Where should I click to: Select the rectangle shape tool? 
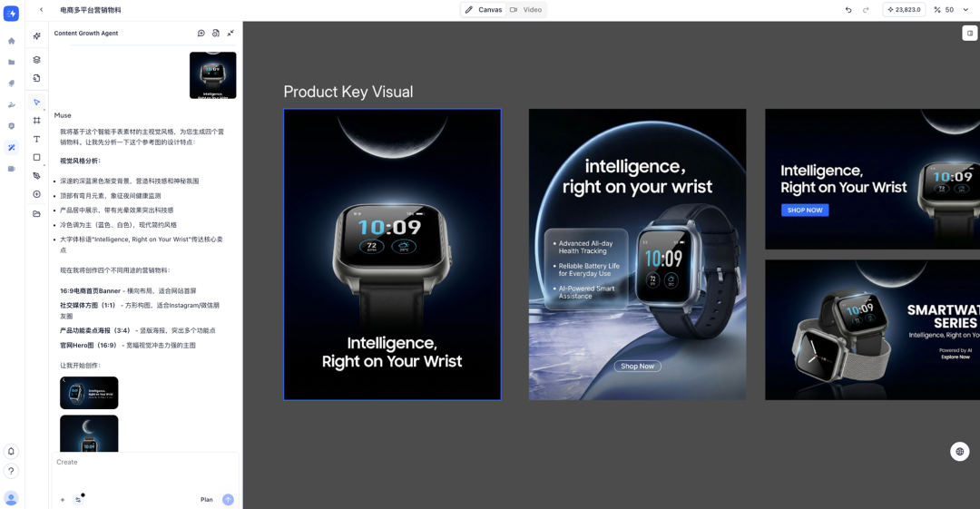click(37, 158)
